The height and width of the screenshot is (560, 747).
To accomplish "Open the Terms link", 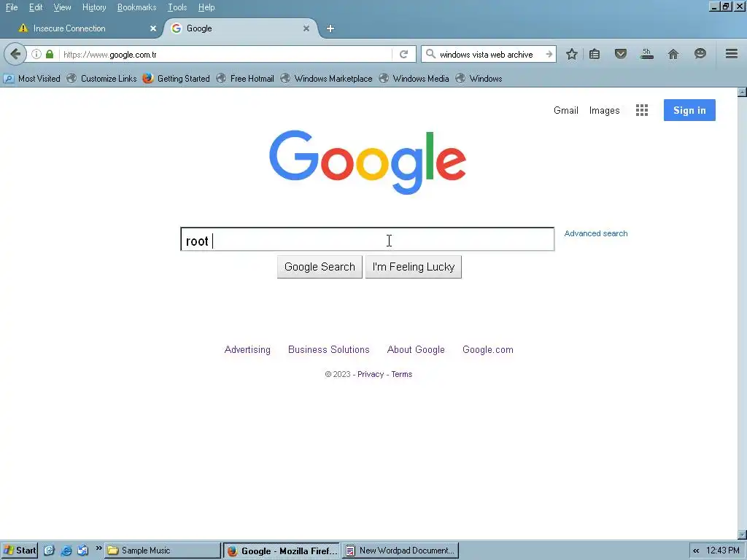I will tap(402, 374).
